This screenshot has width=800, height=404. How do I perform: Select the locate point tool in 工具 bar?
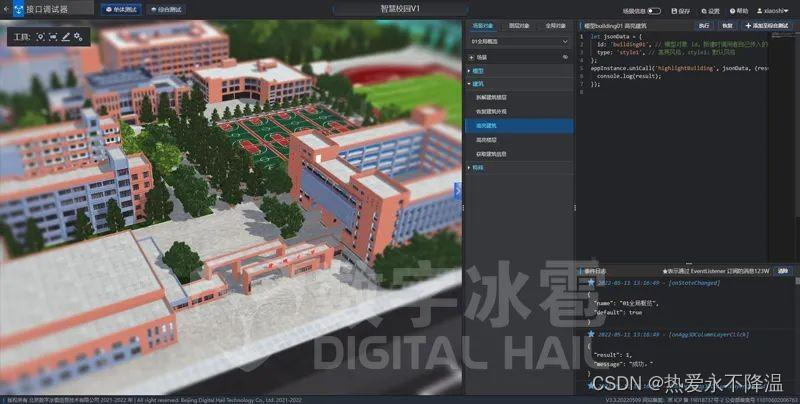click(x=40, y=37)
